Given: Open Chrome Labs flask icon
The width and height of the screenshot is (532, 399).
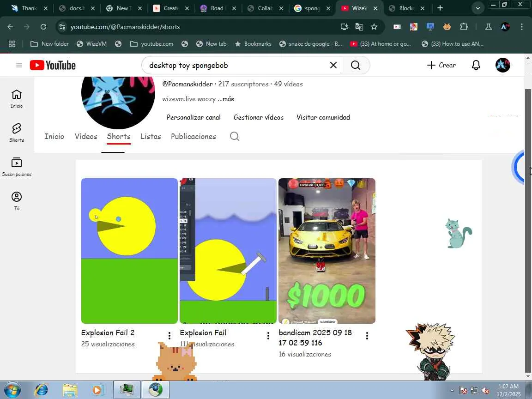Looking at the screenshot, I should pos(488,27).
